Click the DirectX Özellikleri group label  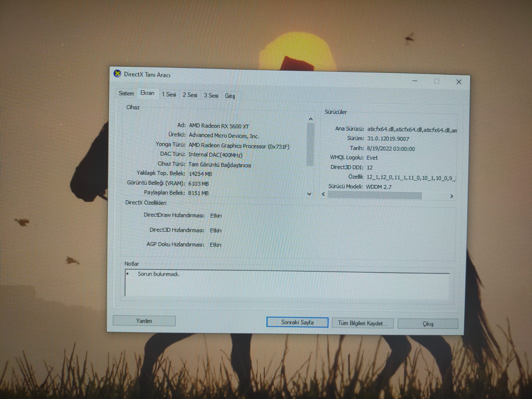tap(146, 202)
